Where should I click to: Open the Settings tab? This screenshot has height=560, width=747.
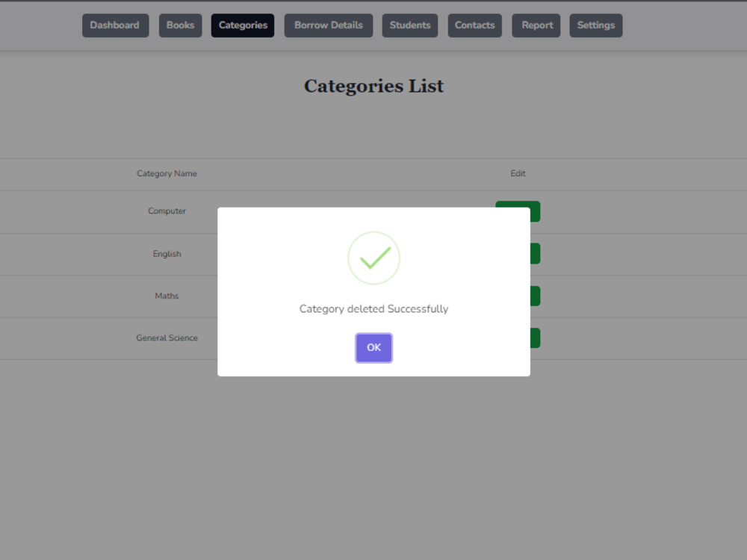click(x=595, y=25)
